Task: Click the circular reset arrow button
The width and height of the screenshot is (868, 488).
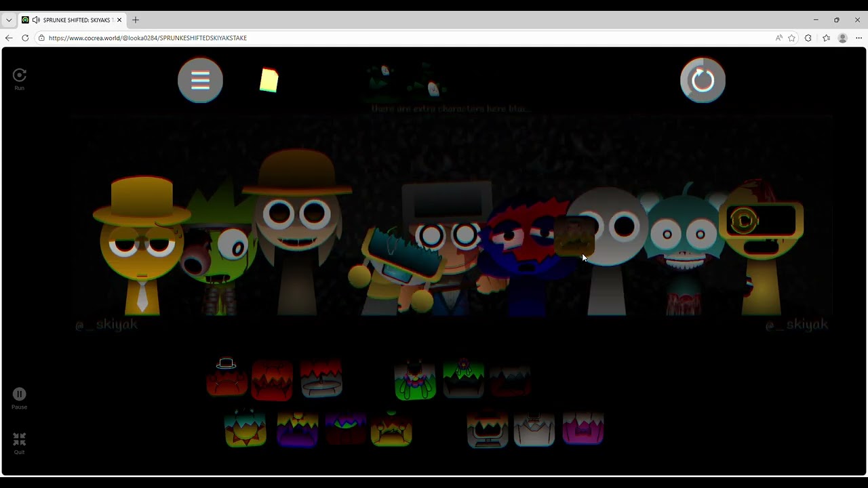Action: pyautogui.click(x=703, y=81)
